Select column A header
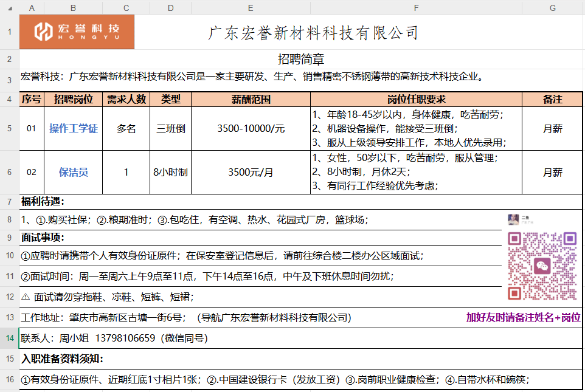This screenshot has height=392, width=585. click(x=32, y=8)
